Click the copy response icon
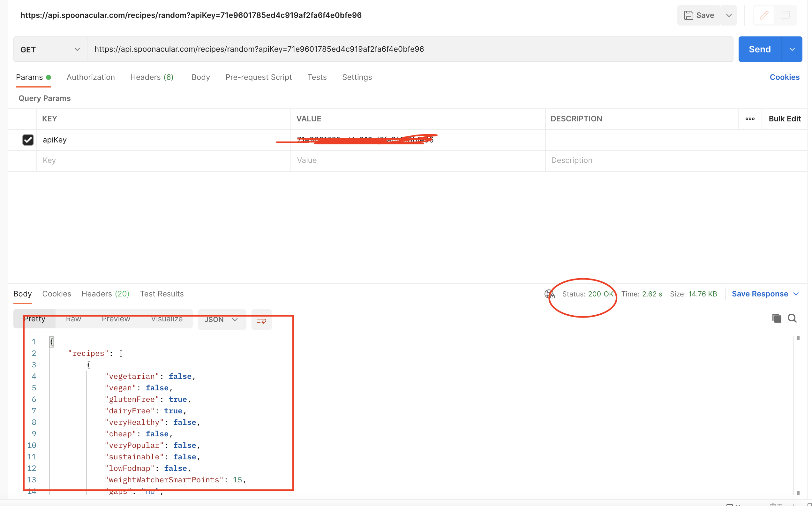The image size is (812, 506). click(x=777, y=318)
